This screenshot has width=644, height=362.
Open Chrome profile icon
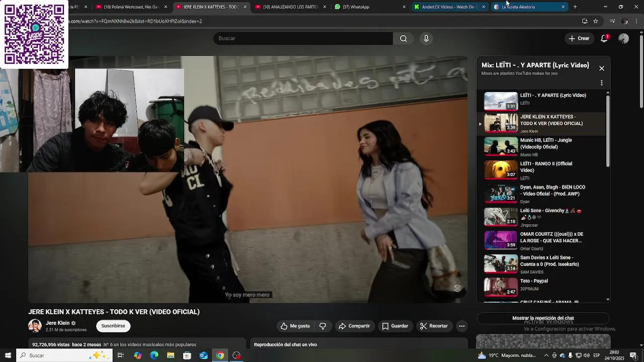[625, 21]
